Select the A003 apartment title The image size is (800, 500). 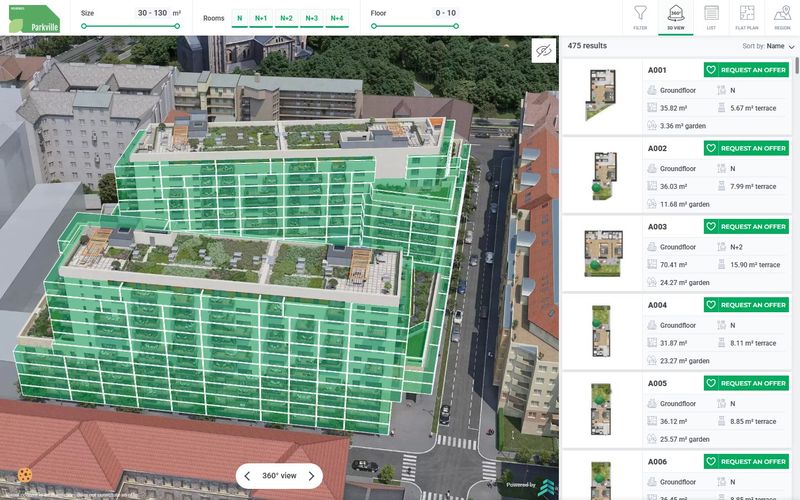click(657, 227)
